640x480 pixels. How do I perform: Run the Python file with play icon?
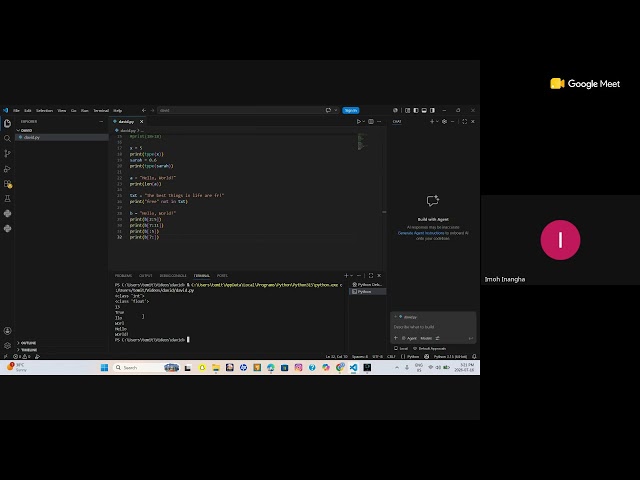click(x=359, y=122)
